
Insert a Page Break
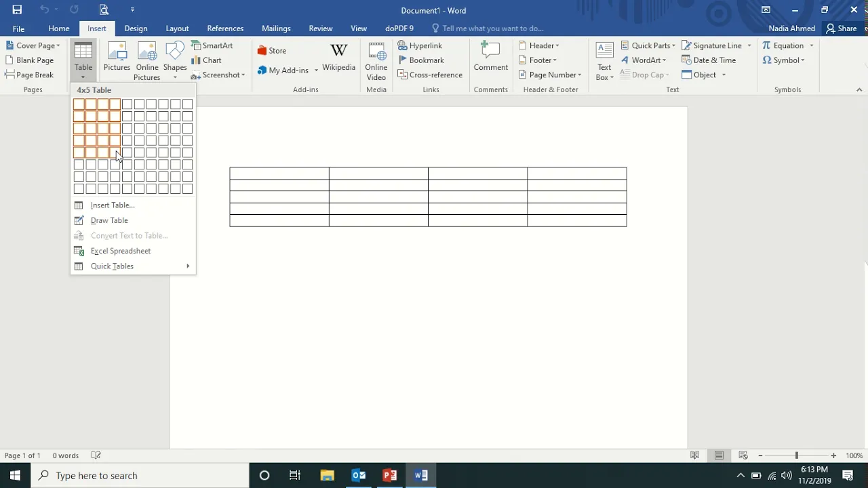coord(29,75)
